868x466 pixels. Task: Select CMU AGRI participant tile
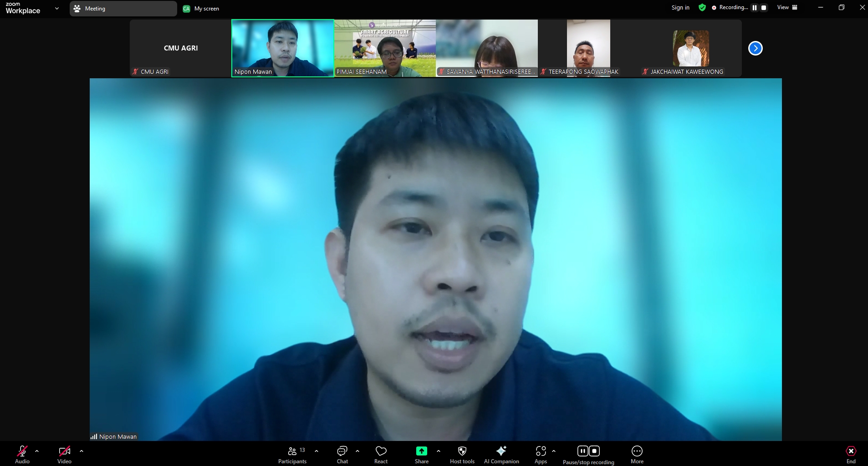coord(181,48)
